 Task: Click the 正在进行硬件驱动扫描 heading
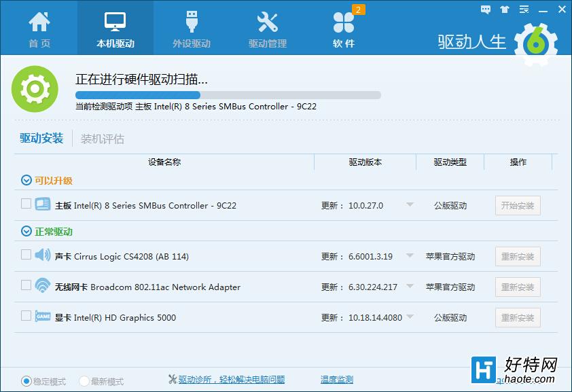[x=141, y=79]
